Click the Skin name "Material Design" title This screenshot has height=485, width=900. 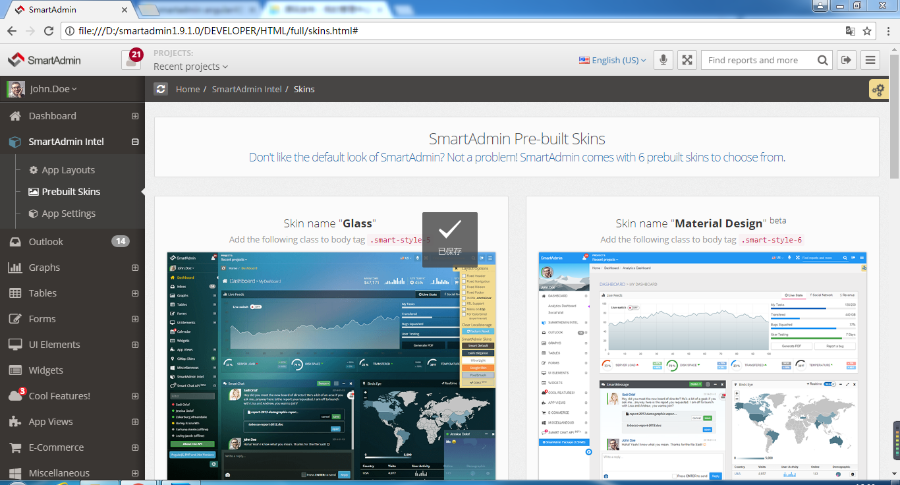pos(691,223)
